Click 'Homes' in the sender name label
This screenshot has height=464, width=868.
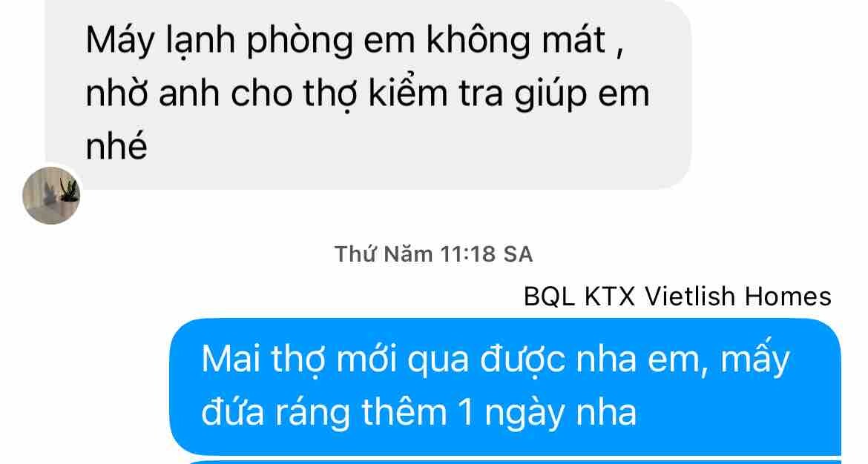[x=788, y=296]
